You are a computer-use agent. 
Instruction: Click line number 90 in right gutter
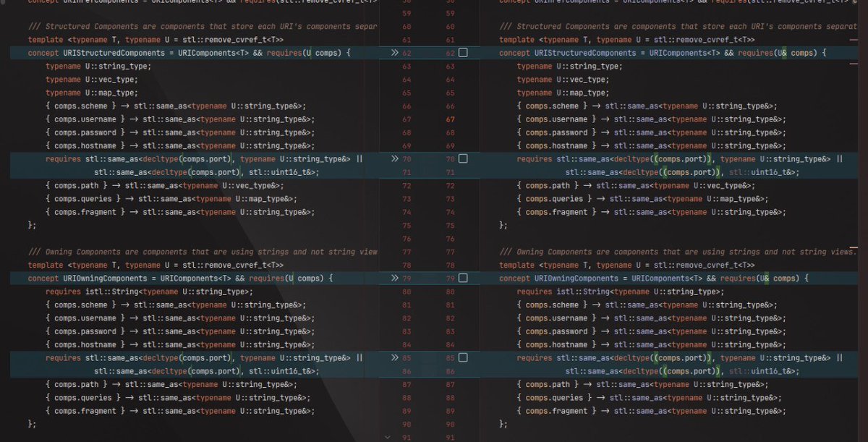[x=451, y=424]
